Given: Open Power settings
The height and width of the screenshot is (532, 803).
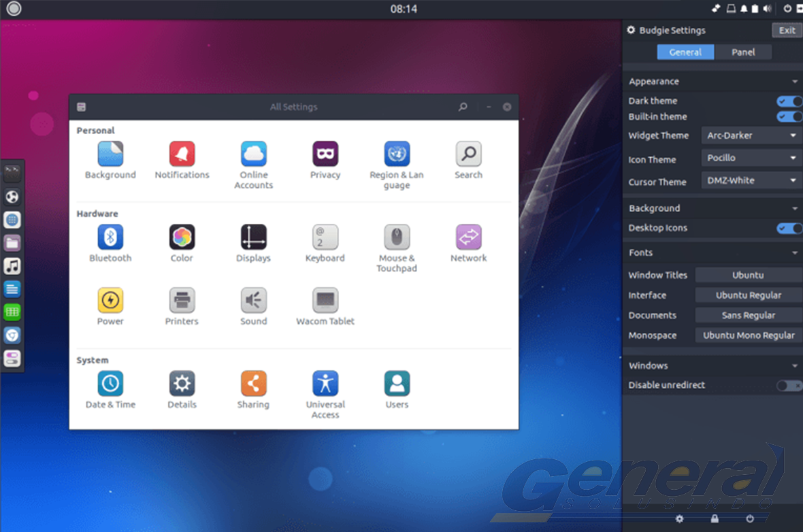Looking at the screenshot, I should (x=110, y=301).
